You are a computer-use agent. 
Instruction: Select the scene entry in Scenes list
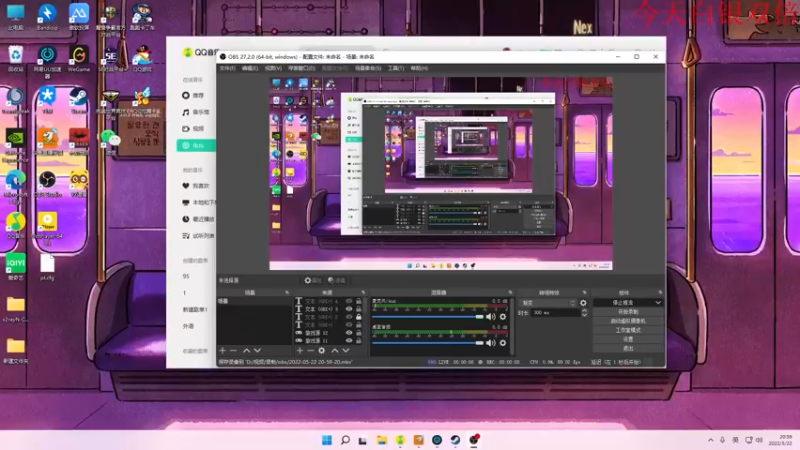(x=254, y=302)
